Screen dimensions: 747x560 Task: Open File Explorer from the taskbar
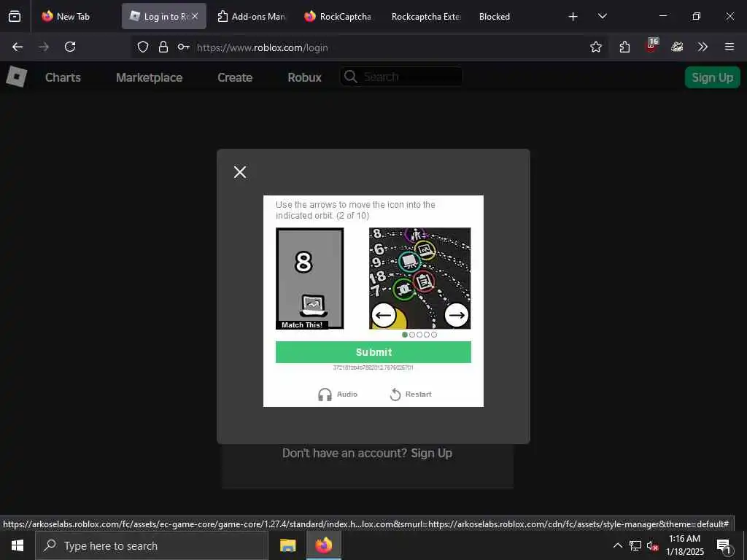tap(287, 545)
